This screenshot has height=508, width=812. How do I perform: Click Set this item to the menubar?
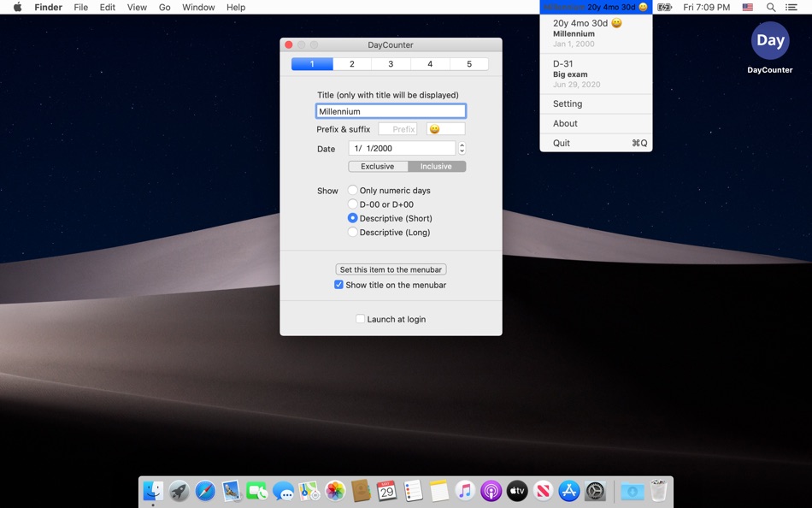point(391,269)
